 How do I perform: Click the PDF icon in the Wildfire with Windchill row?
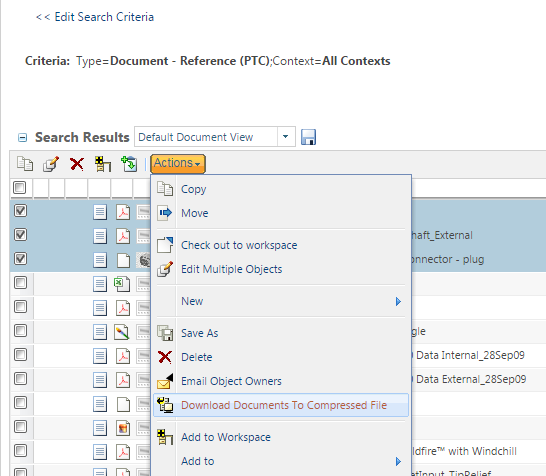pyautogui.click(x=123, y=452)
